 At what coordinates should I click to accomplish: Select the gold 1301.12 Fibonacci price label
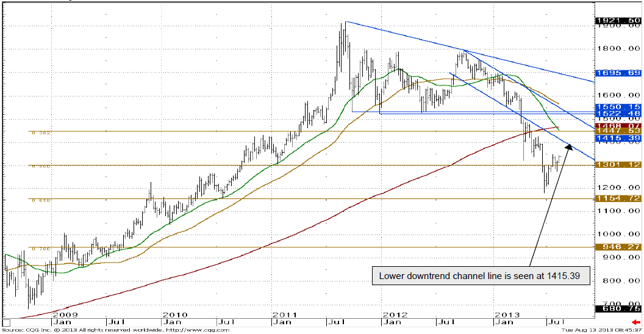point(618,165)
